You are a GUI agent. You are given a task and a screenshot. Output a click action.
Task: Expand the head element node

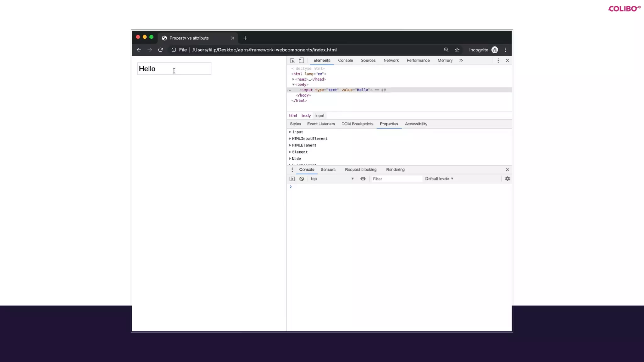(293, 80)
